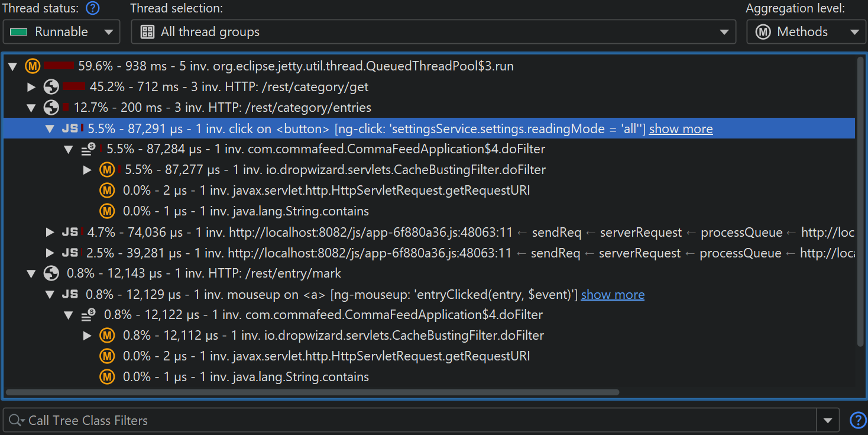This screenshot has height=435, width=868.
Task: Click the JS icon on the mouseup on <a> row
Action: [70, 294]
